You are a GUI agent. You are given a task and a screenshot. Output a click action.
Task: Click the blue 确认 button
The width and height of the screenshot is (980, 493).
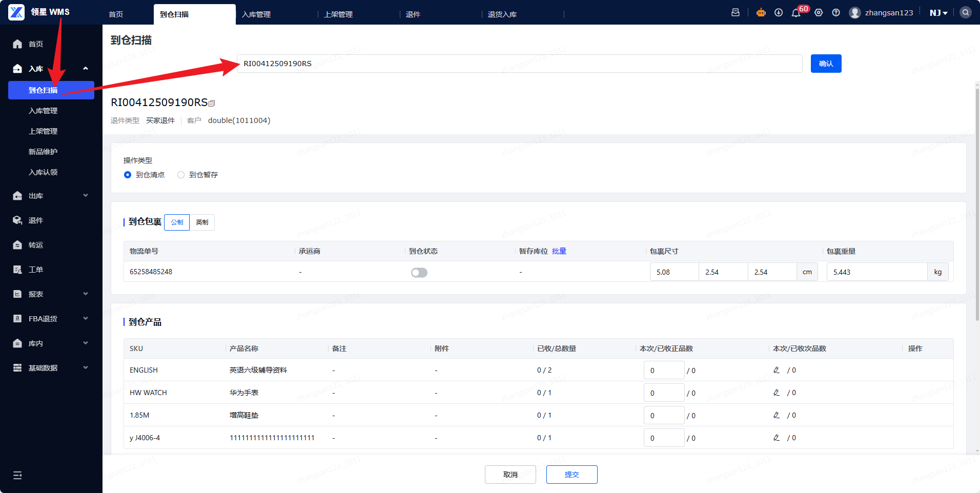[826, 64]
